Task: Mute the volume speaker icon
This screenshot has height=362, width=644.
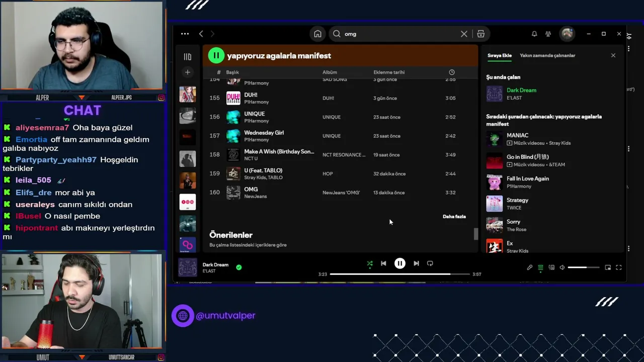Action: [x=562, y=267]
